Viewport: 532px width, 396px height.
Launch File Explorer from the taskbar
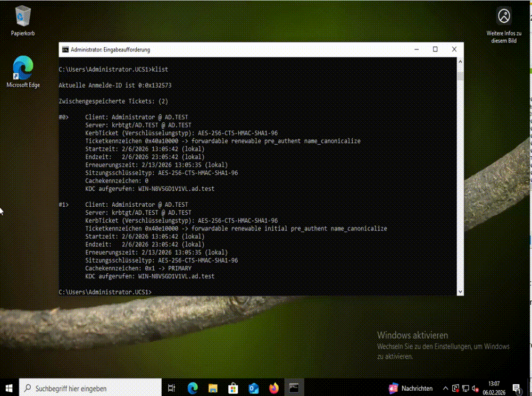click(x=212, y=387)
